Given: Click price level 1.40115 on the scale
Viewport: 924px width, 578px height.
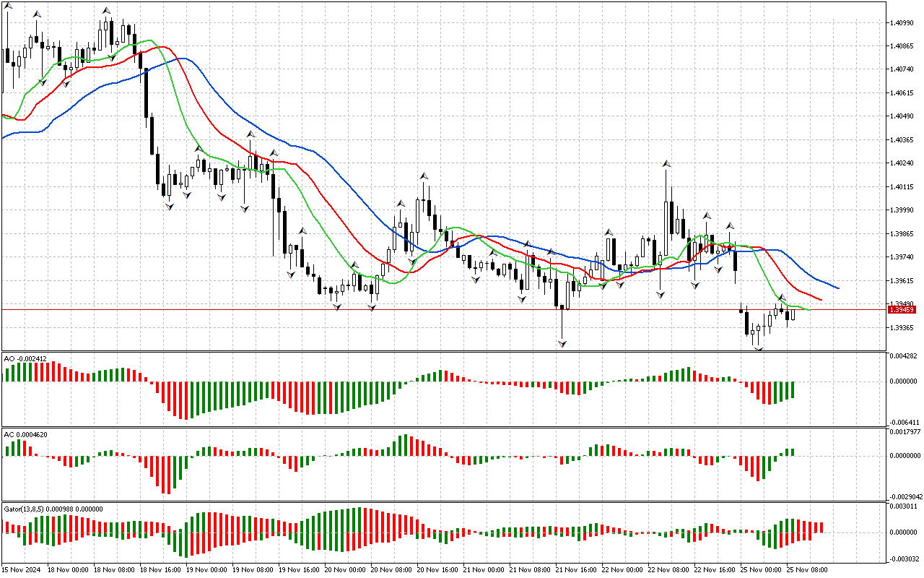Looking at the screenshot, I should coord(903,187).
